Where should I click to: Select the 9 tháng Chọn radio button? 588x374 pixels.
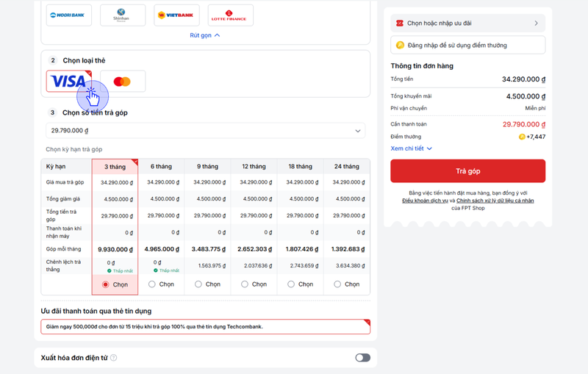[198, 284]
